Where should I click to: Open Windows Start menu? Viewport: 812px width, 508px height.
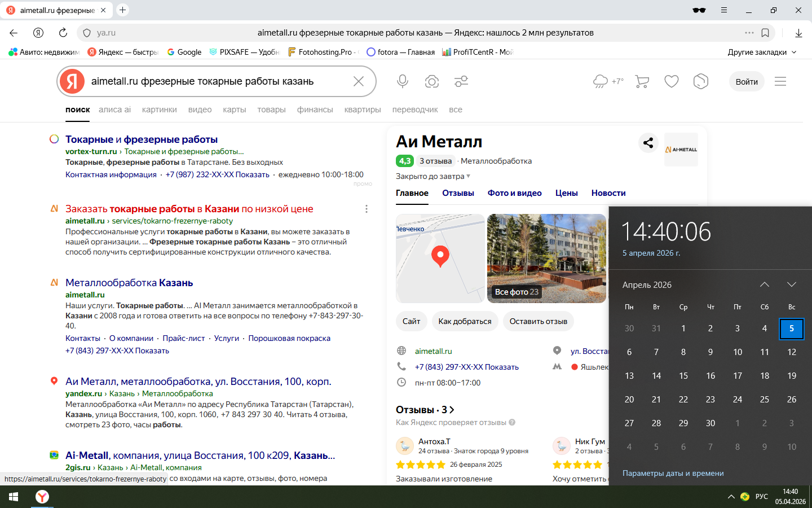[14, 497]
